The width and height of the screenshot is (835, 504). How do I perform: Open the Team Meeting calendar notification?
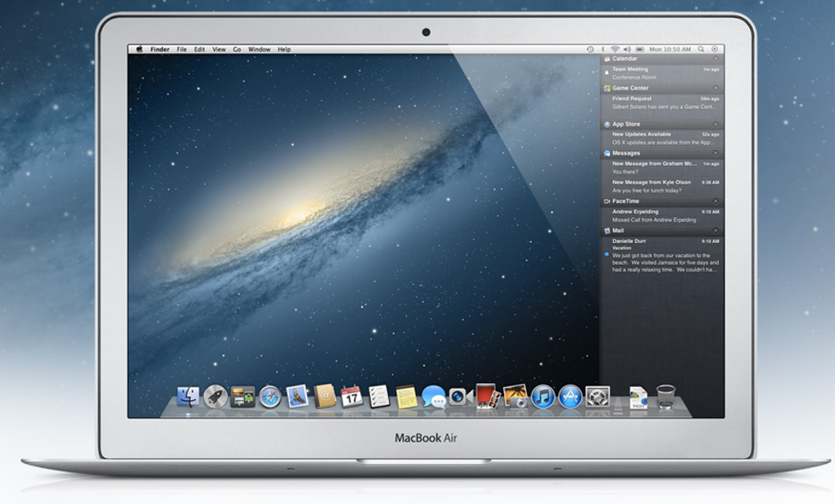pos(662,74)
